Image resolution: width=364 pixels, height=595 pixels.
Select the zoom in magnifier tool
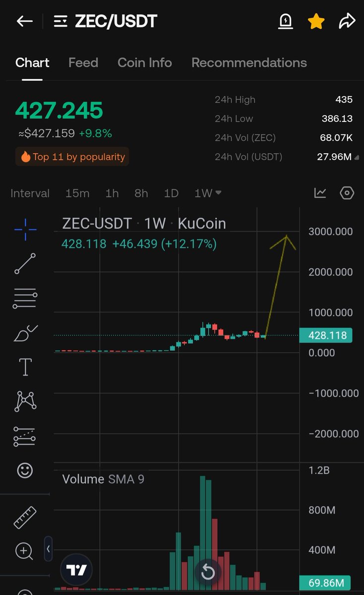tap(24, 551)
